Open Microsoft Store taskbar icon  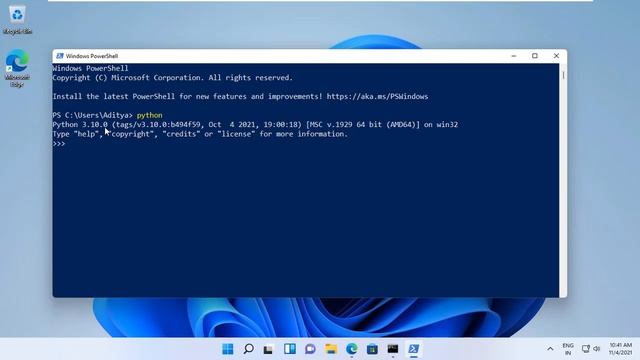click(x=372, y=349)
